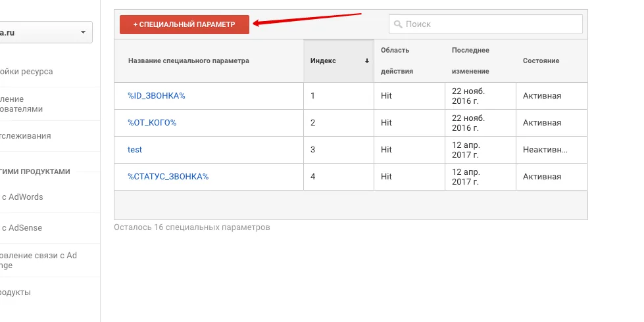Click the Неактивн... status of test row
This screenshot has width=644, height=322.
coord(545,150)
